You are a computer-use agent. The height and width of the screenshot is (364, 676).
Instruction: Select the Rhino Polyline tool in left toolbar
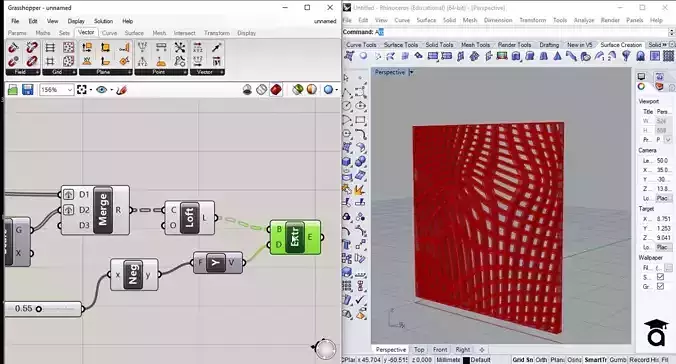[347, 91]
